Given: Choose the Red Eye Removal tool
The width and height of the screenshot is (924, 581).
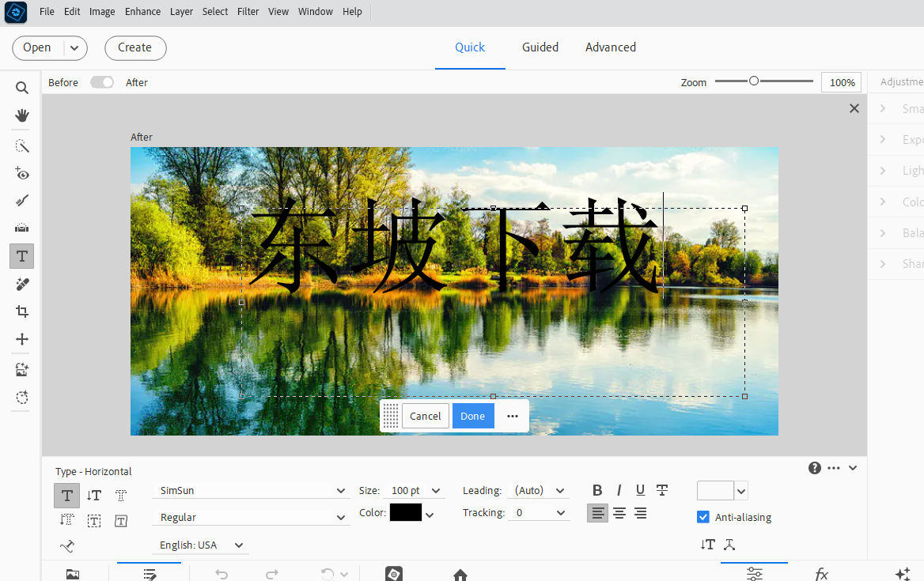Looking at the screenshot, I should [x=22, y=174].
